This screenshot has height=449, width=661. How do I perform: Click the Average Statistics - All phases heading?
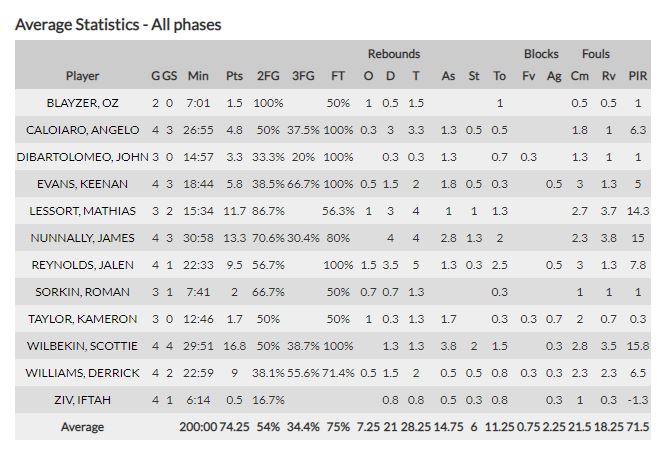(118, 24)
